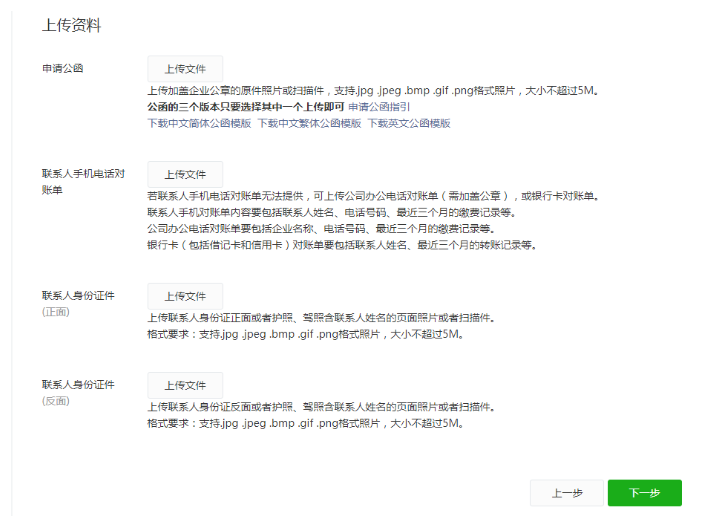
Task: Click line starting 若联系人手机电话对账单无法提供
Action: 374,196
